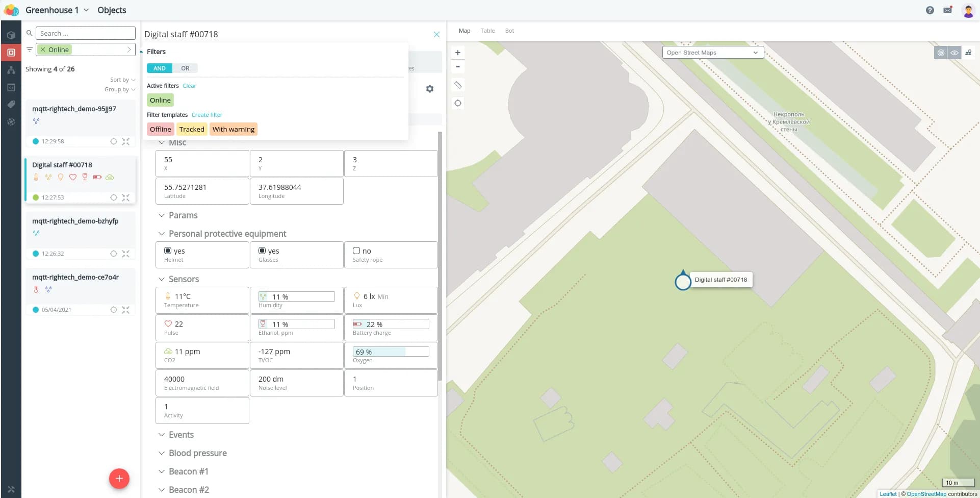Expand the Blood pressure section
This screenshot has width=980, height=498.
pyautogui.click(x=197, y=453)
